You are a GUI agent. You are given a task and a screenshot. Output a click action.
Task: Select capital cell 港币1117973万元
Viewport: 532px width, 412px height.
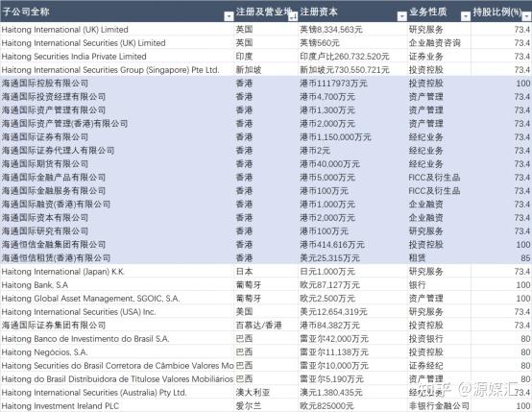(352, 84)
